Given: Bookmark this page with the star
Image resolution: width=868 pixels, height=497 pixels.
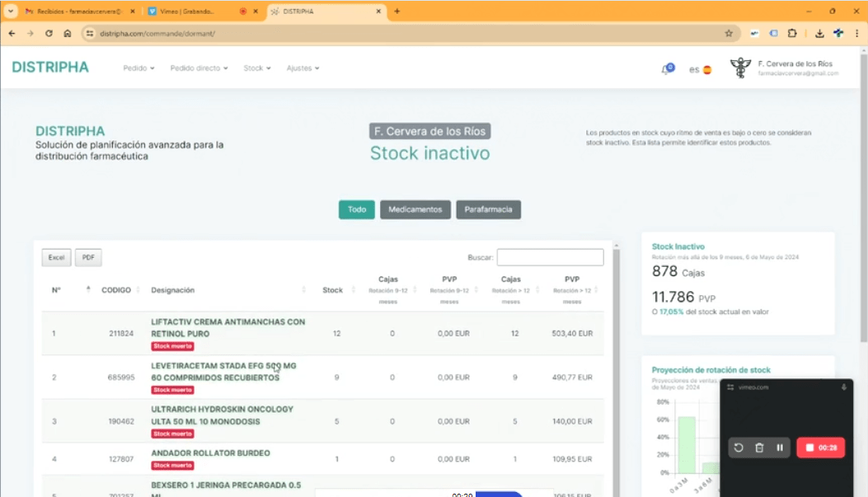Looking at the screenshot, I should (x=729, y=33).
